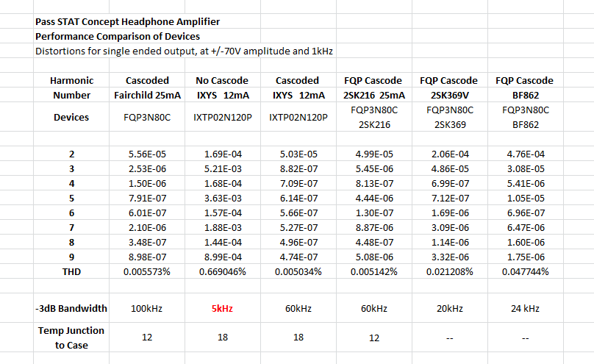
Task: Select the '2SK216 25mA' header cell
Action: pyautogui.click(x=374, y=95)
